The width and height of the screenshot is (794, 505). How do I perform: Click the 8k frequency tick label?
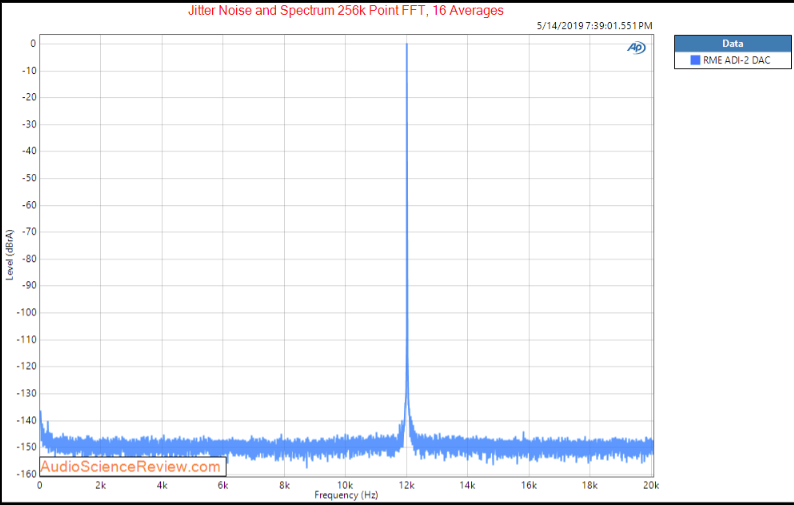tap(284, 485)
